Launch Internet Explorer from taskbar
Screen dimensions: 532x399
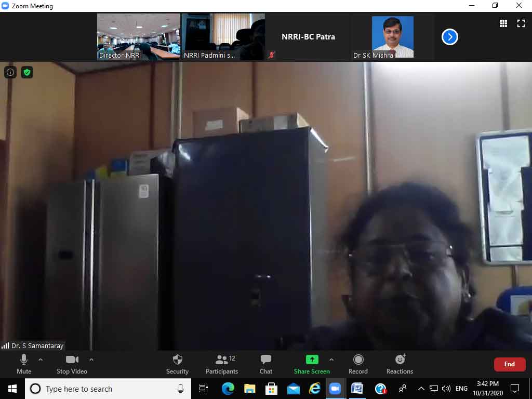click(314, 389)
